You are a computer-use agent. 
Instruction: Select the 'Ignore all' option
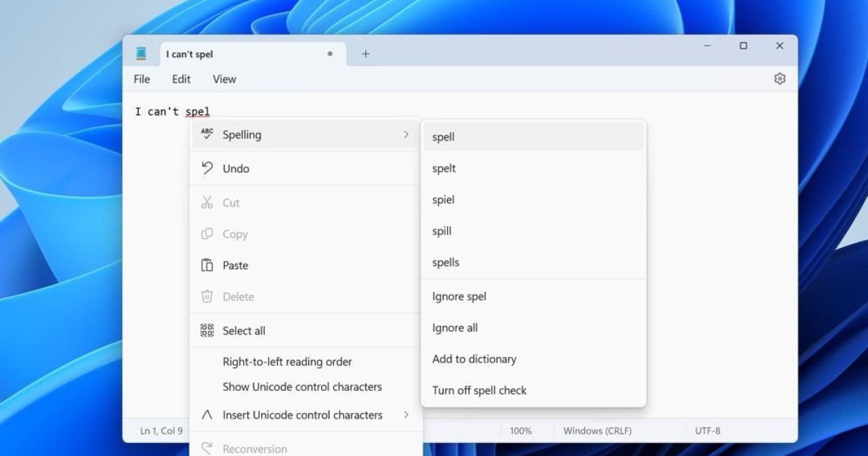pyautogui.click(x=454, y=327)
